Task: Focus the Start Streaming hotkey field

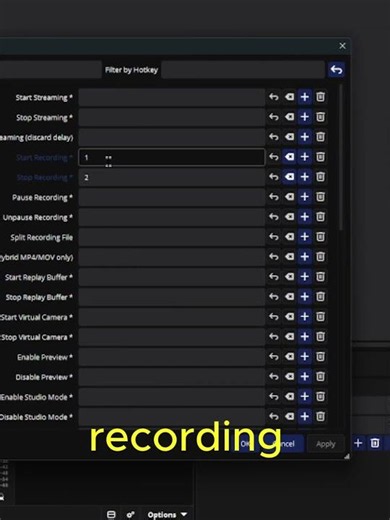Action: click(x=172, y=97)
